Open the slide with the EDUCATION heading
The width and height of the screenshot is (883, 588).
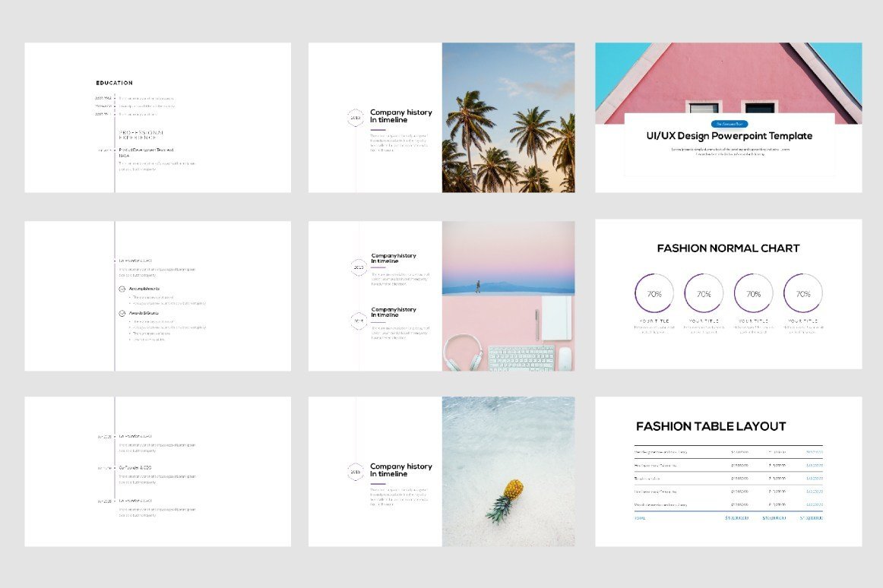158,118
